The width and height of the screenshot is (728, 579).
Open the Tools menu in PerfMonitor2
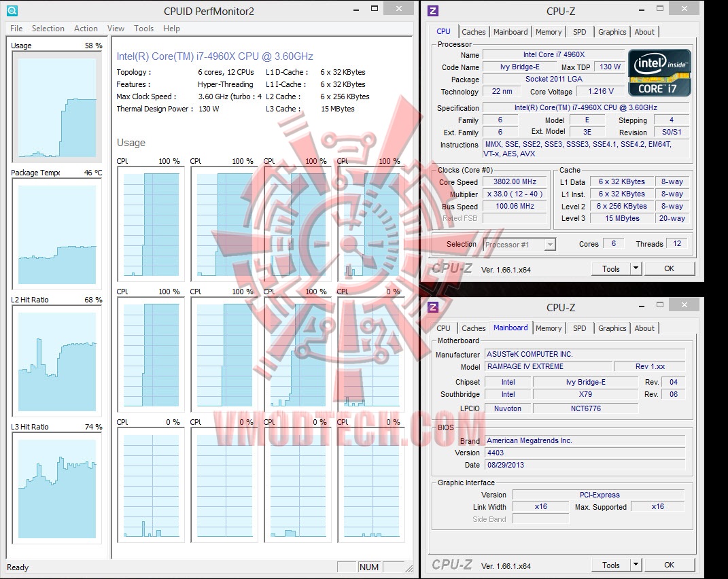coord(143,29)
